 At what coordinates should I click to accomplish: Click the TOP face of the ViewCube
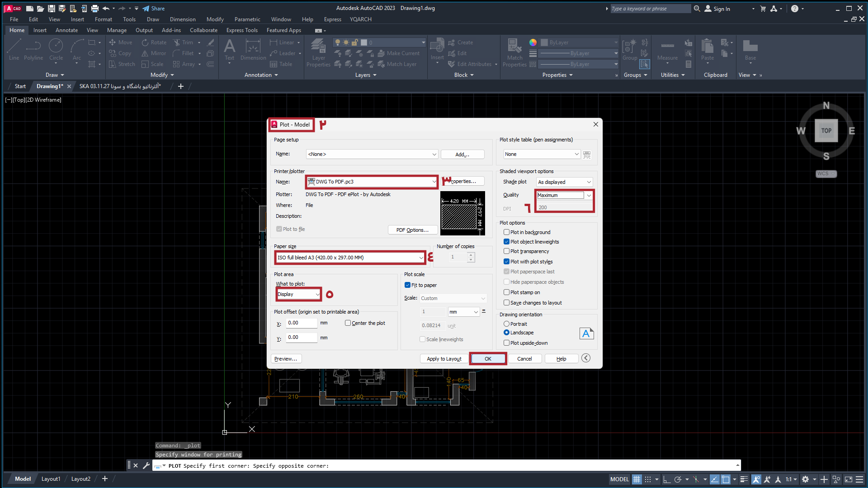click(826, 131)
